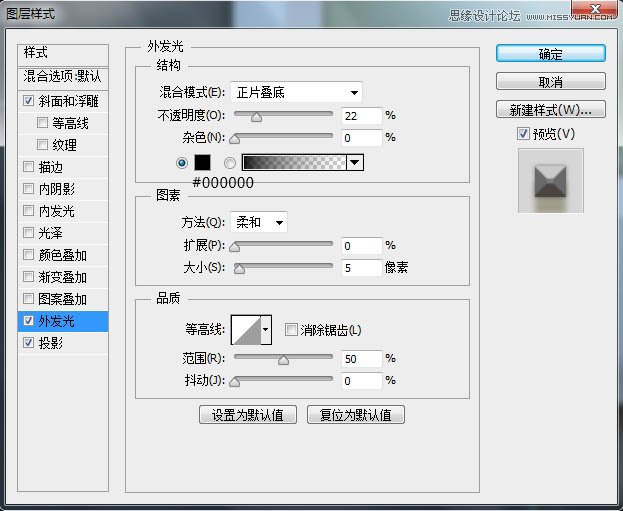The width and height of the screenshot is (623, 511).
Task: Enable the 图案叠加 checkbox
Action: [28, 298]
